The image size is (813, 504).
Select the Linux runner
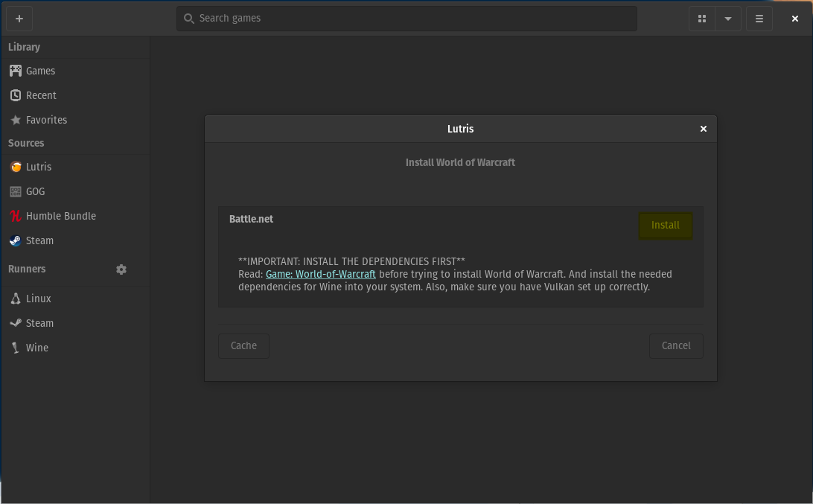point(39,298)
